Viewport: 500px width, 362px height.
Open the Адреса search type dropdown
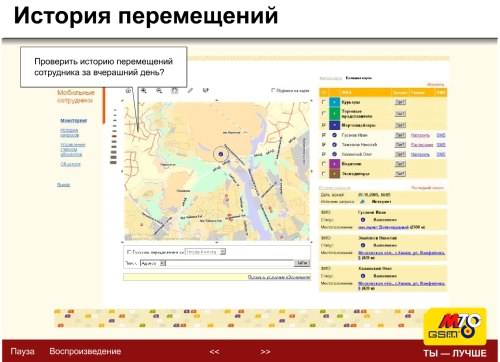click(153, 263)
